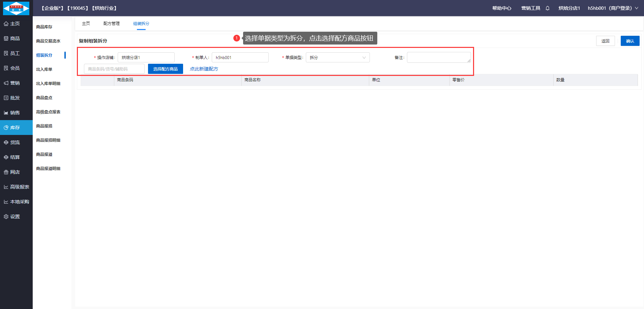Open the 营销 marketing megaphone icon
644x309 pixels.
[6, 83]
